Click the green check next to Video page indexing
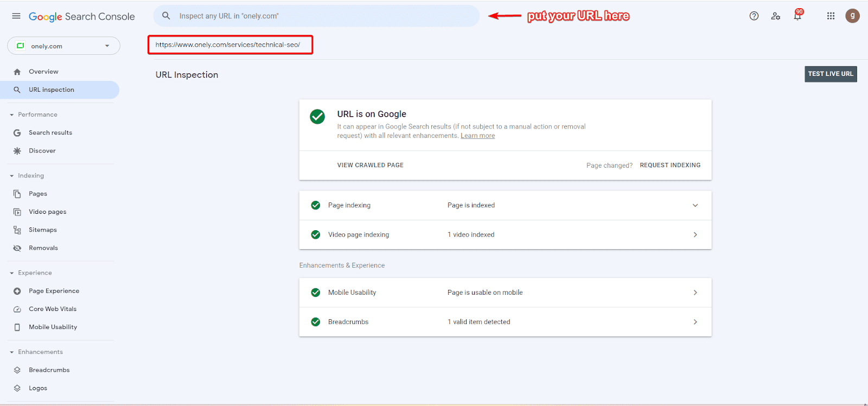The width and height of the screenshot is (868, 406). pyautogui.click(x=315, y=234)
